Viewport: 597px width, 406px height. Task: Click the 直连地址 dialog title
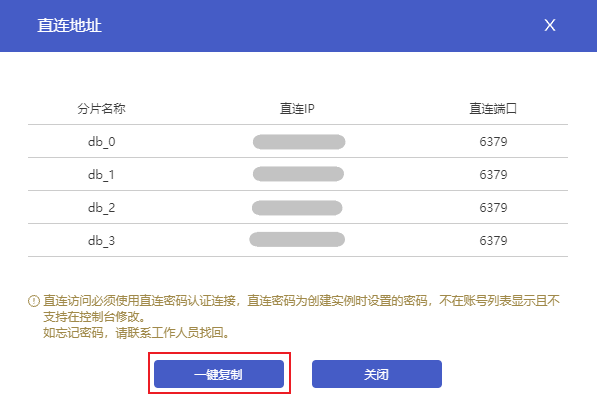pyautogui.click(x=69, y=26)
